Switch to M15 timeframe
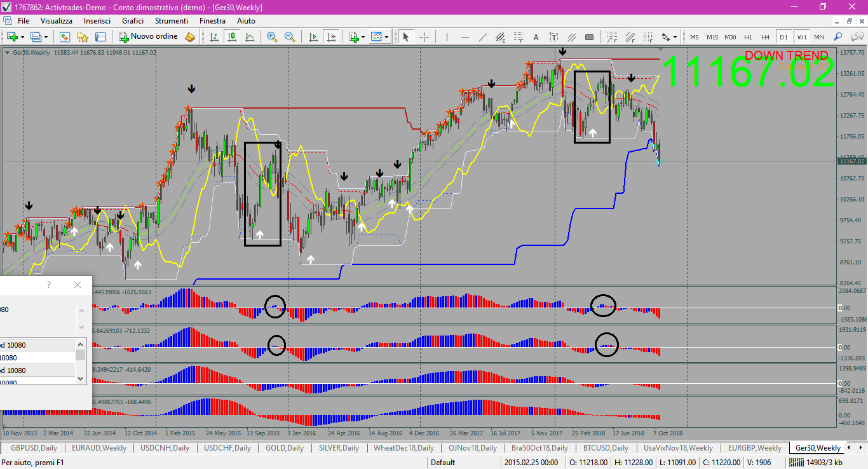The width and height of the screenshot is (868, 469). pyautogui.click(x=712, y=37)
